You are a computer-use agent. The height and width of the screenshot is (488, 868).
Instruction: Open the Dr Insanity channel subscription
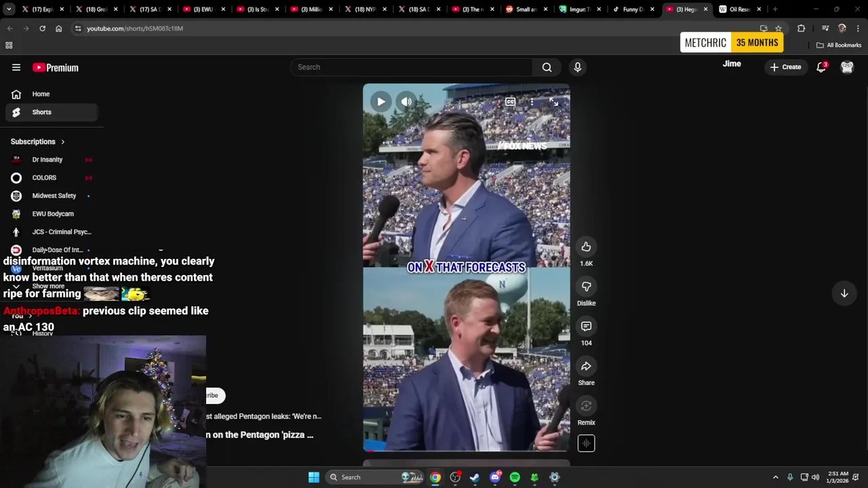[x=52, y=159]
